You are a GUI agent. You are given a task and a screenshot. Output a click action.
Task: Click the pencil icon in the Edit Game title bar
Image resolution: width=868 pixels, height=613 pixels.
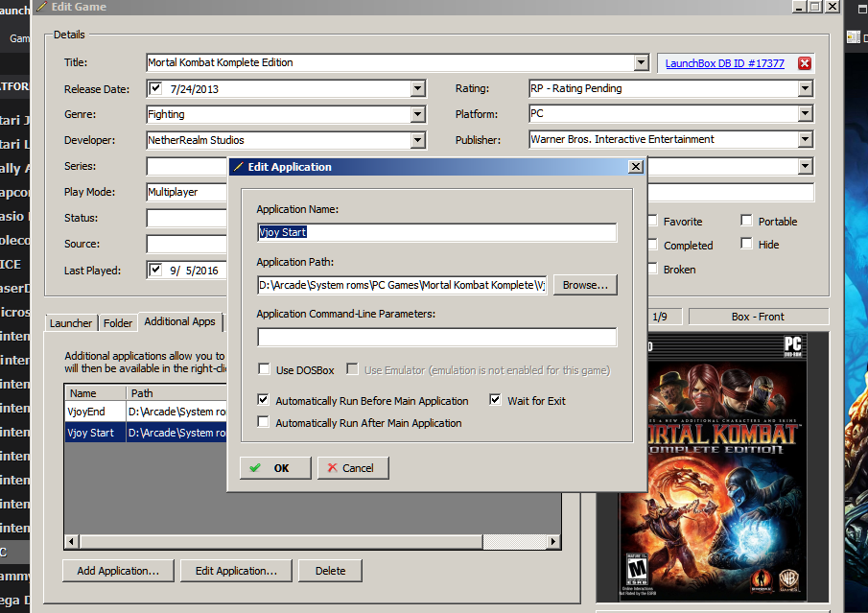[x=41, y=7]
